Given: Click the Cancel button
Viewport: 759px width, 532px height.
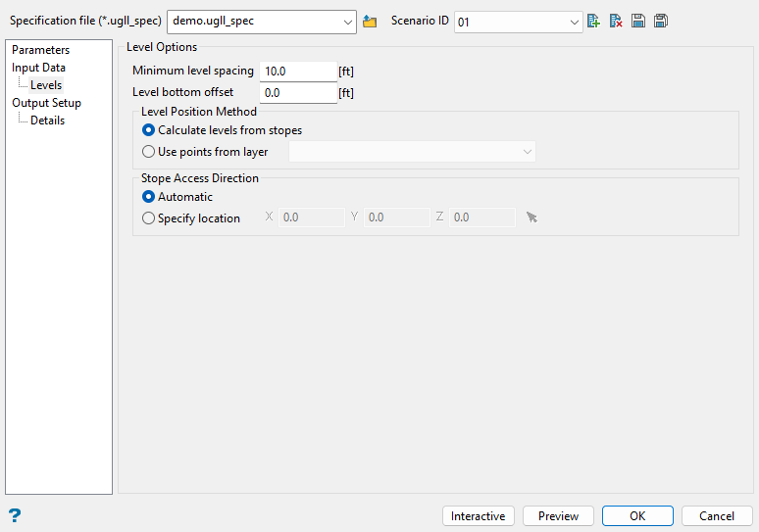Looking at the screenshot, I should click(717, 516).
